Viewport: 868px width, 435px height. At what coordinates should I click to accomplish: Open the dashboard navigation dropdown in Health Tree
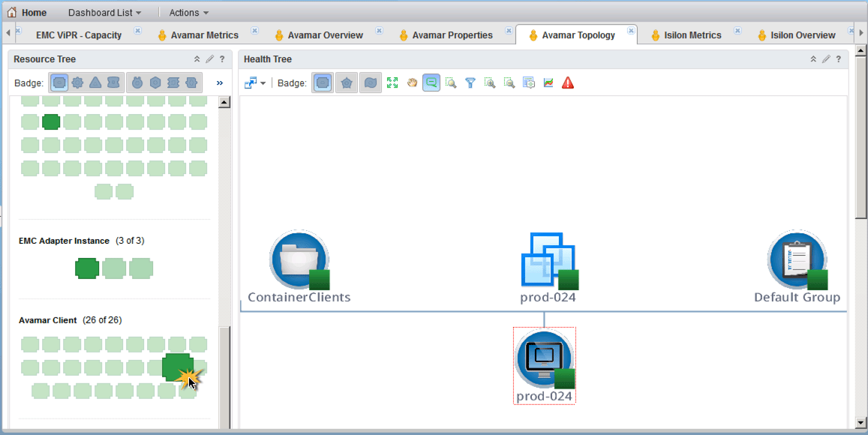tap(254, 83)
